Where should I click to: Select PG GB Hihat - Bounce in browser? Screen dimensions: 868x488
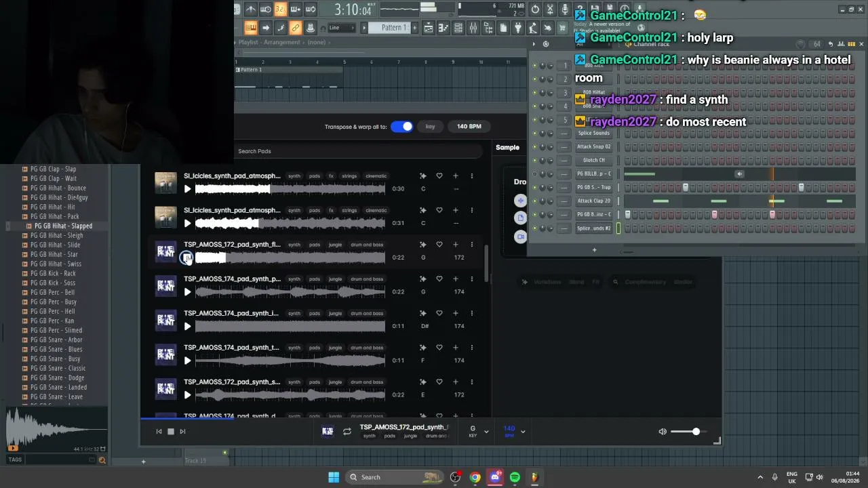pos(58,188)
